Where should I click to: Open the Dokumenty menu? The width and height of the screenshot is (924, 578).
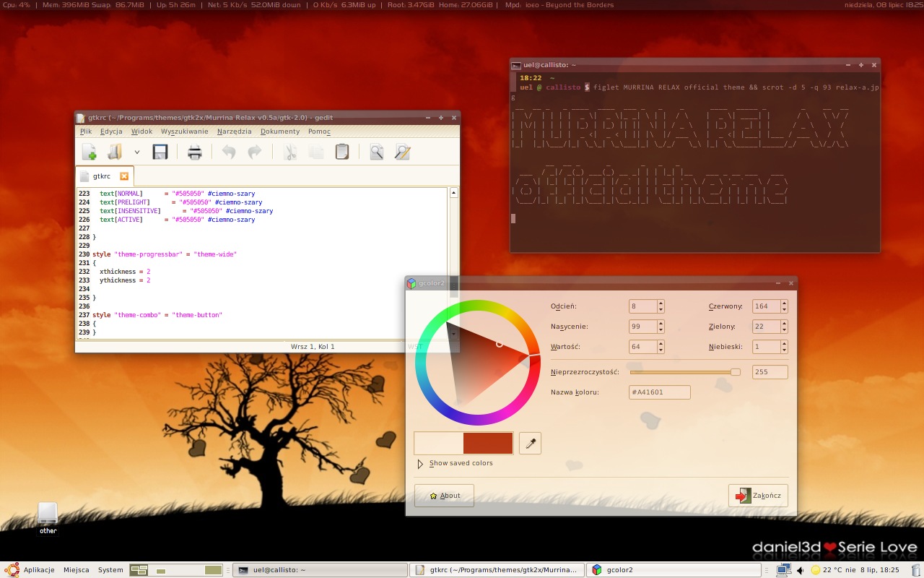(280, 131)
